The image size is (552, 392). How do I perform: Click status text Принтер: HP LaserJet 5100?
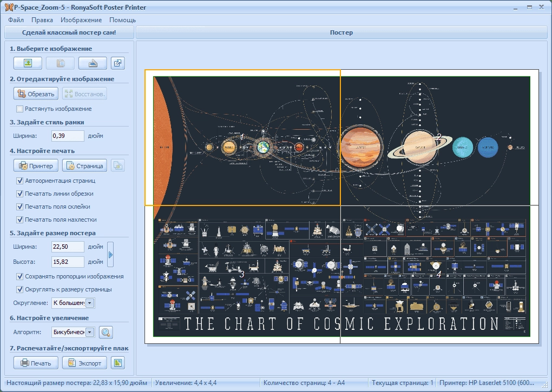coord(487,383)
